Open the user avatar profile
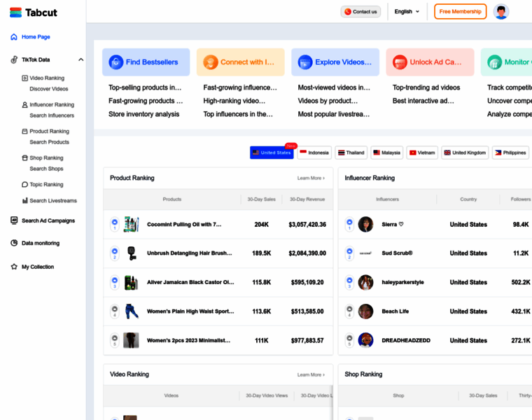The width and height of the screenshot is (532, 420). click(x=500, y=12)
